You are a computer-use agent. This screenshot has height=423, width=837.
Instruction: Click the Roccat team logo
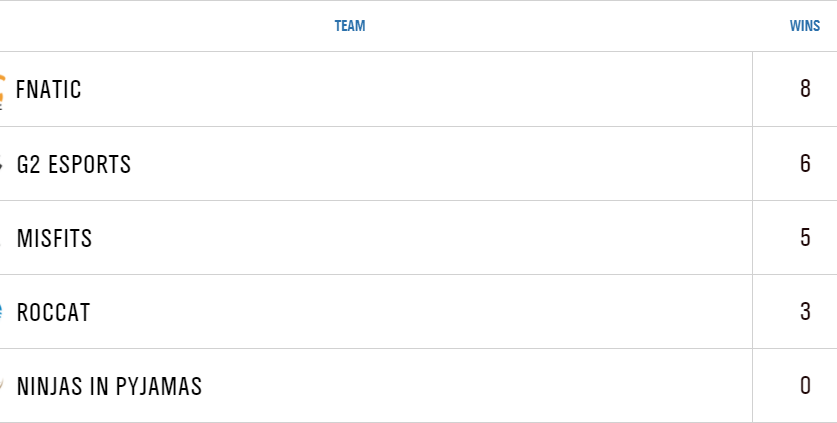tap(3, 312)
